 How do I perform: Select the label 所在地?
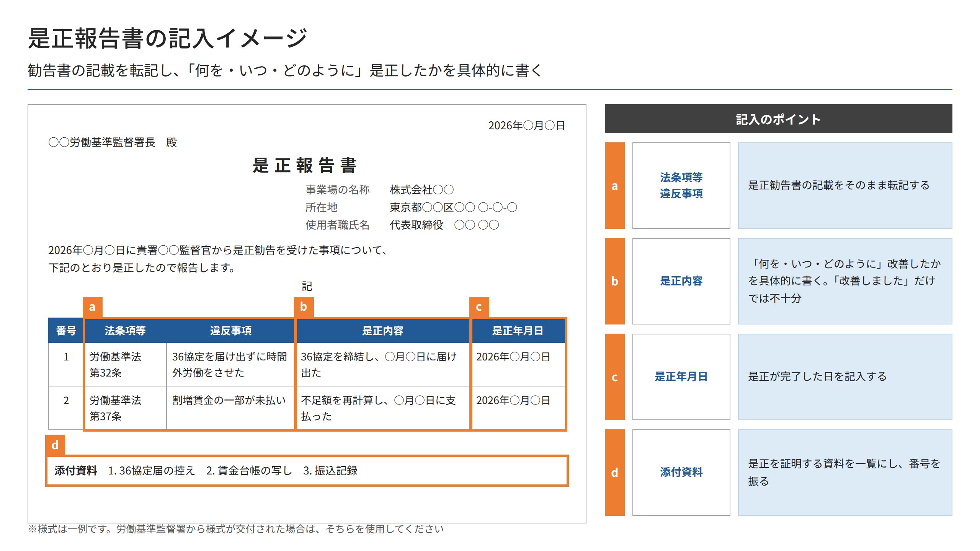(x=321, y=207)
